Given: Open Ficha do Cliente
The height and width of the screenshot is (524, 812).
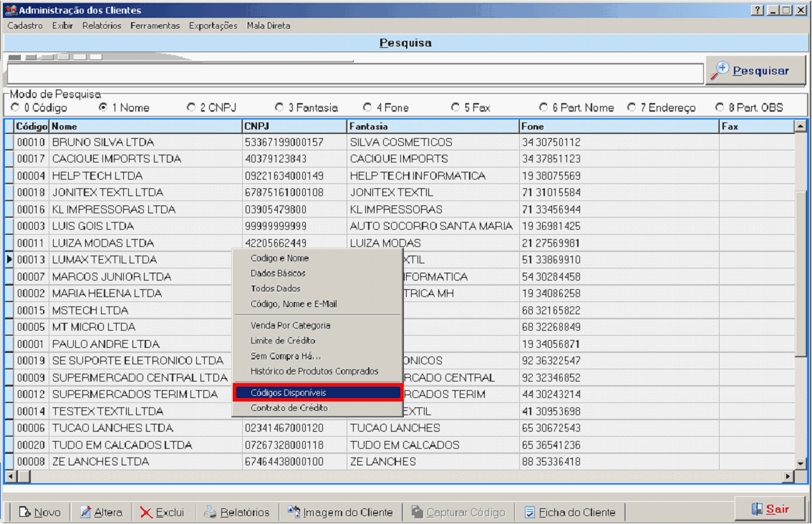Looking at the screenshot, I should point(569,512).
